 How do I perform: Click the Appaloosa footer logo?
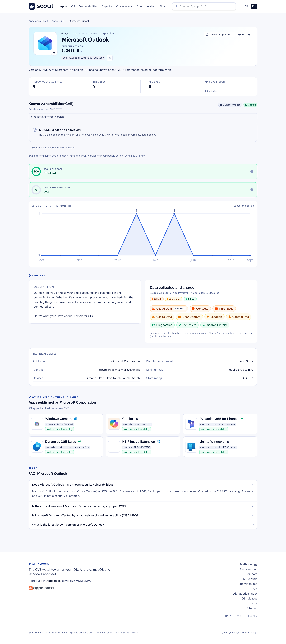click(41, 588)
